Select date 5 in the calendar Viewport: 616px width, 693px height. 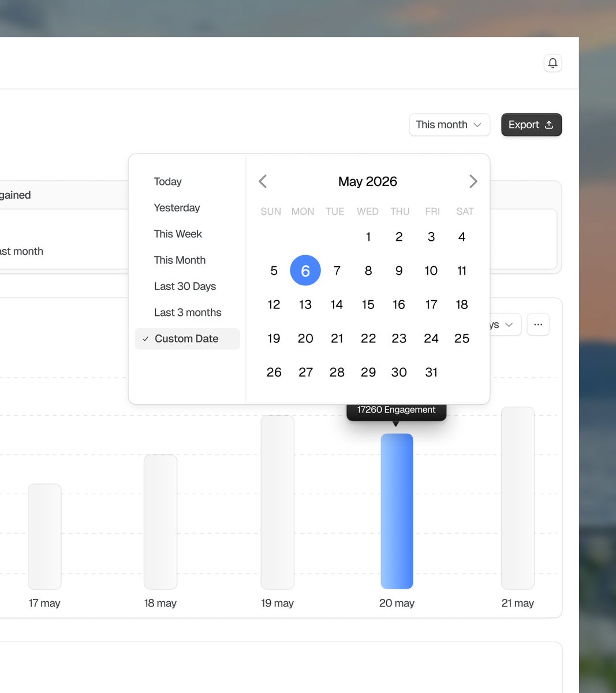(274, 270)
